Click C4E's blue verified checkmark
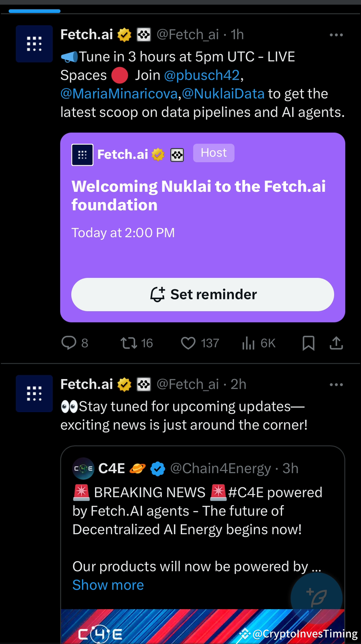361x644 pixels. pyautogui.click(x=158, y=468)
